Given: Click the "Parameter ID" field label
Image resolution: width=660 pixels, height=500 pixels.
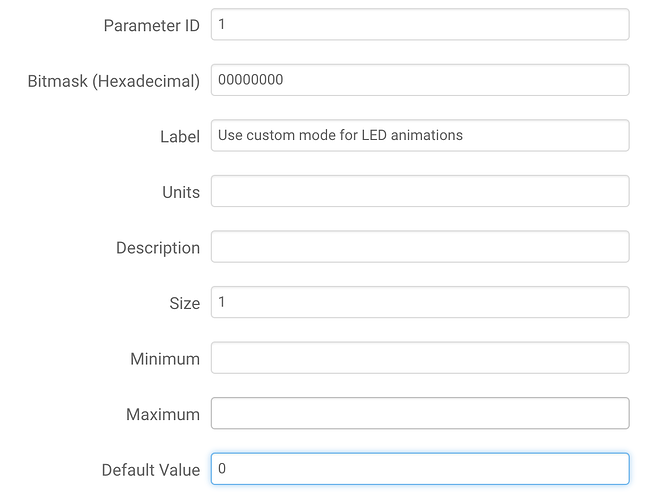Looking at the screenshot, I should tap(151, 26).
